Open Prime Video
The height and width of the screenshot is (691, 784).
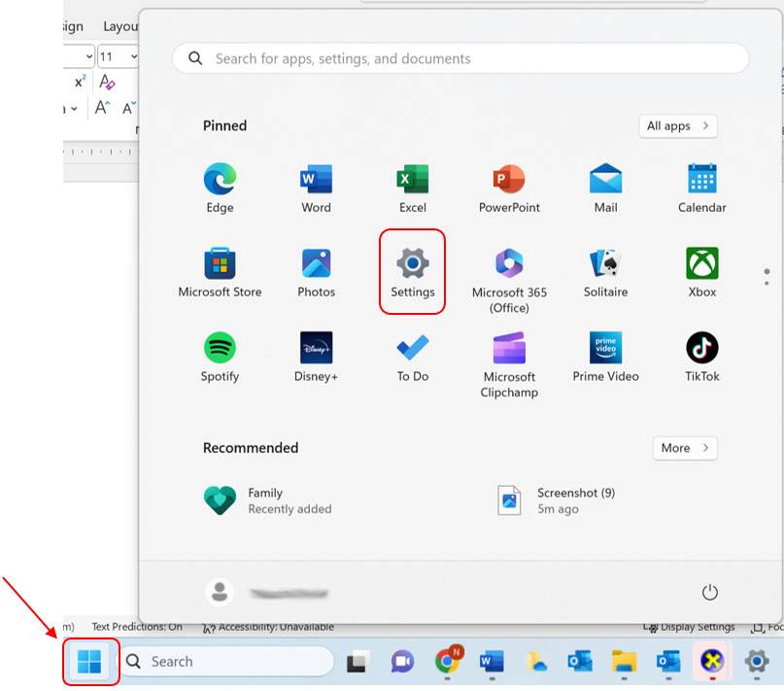pyautogui.click(x=605, y=357)
